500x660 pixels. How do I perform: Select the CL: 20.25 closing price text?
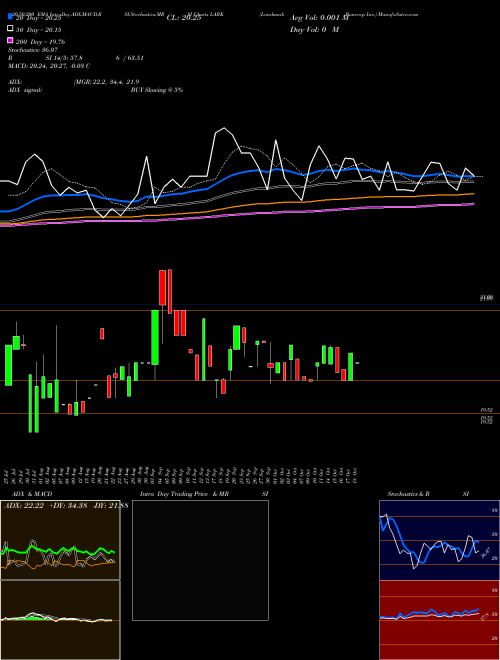click(184, 18)
